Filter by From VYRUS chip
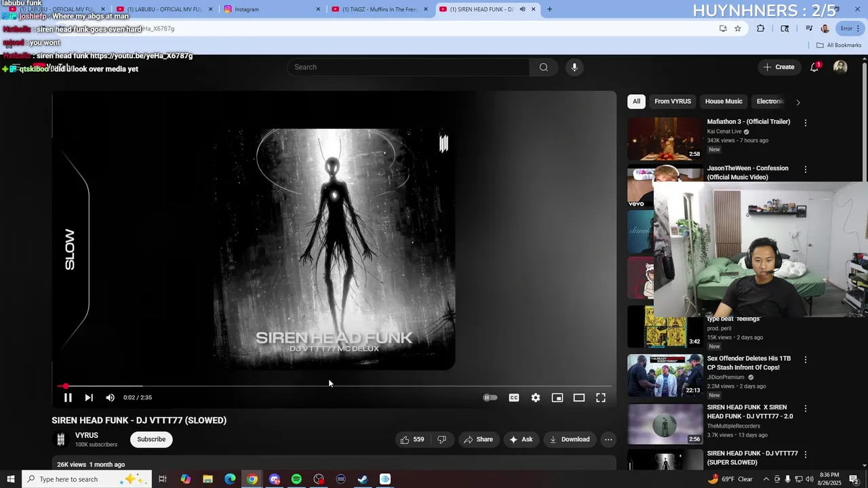 [673, 102]
